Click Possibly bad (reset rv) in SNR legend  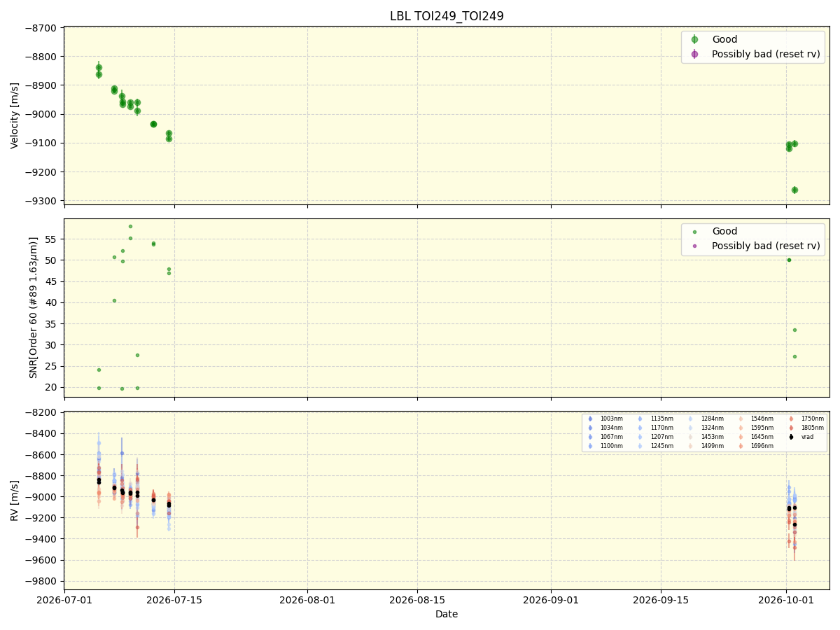pos(766,246)
